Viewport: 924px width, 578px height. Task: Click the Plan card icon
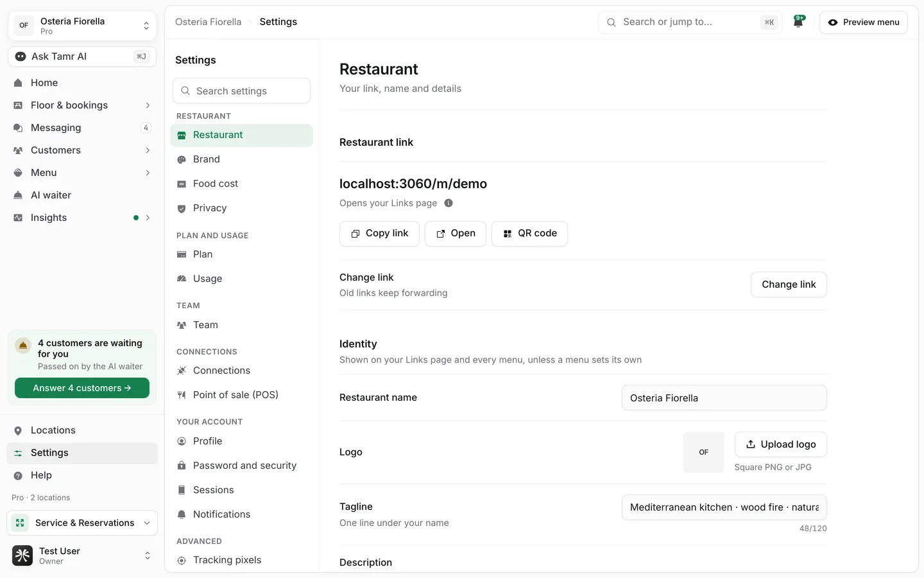coord(182,254)
